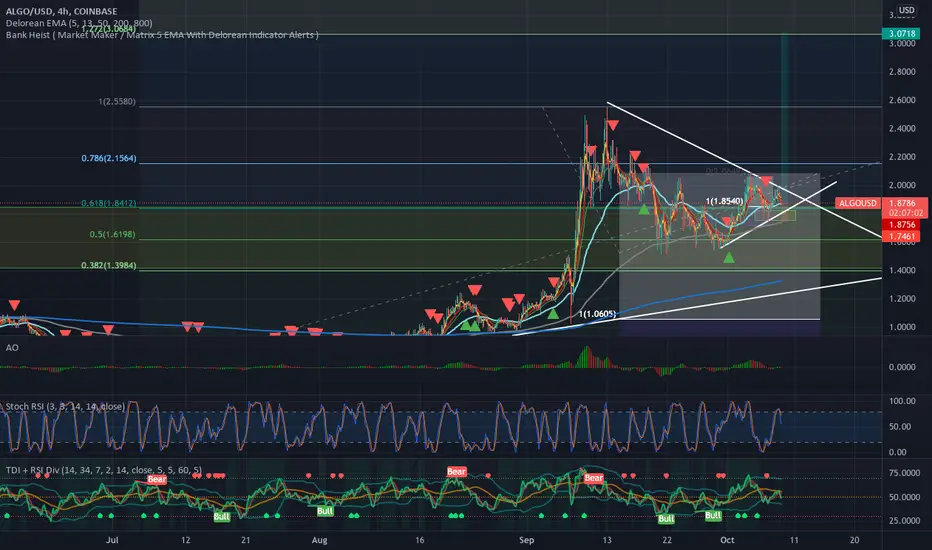Click the 1.2000 price axis value
The width and height of the screenshot is (932, 550).
tap(902, 299)
